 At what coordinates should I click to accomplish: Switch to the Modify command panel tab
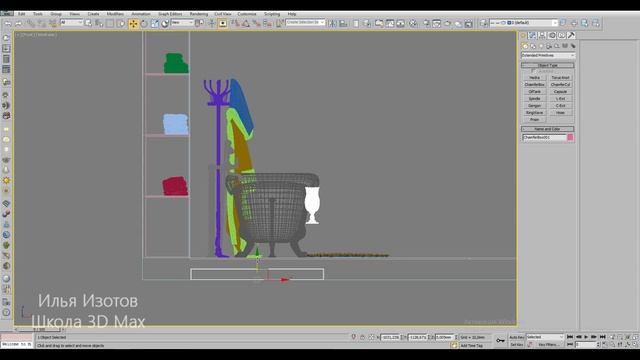pyautogui.click(x=533, y=36)
